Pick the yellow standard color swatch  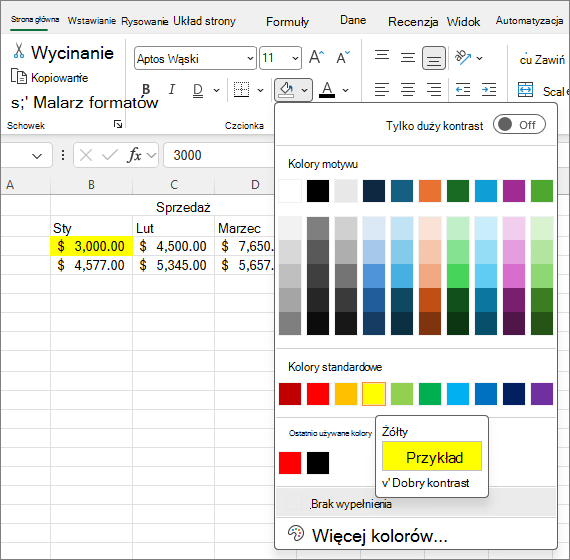pyautogui.click(x=374, y=394)
